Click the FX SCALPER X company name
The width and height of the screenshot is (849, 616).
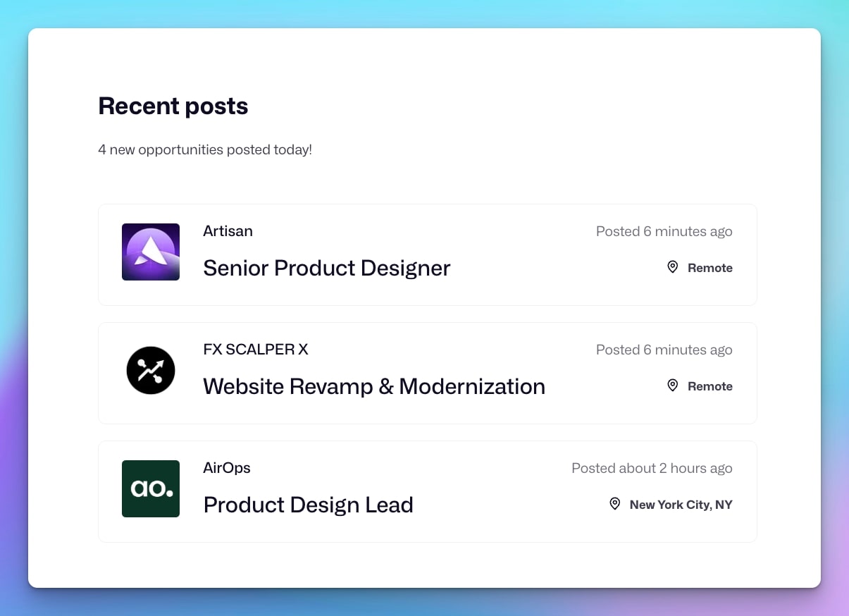(255, 350)
